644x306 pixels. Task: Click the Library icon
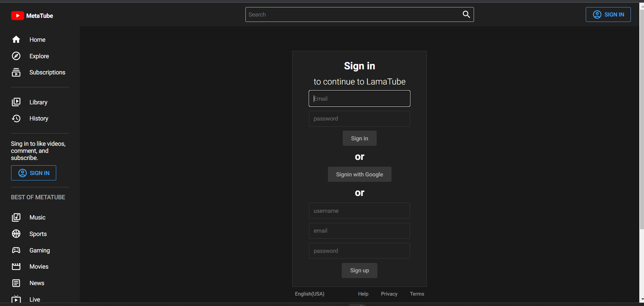click(x=16, y=102)
